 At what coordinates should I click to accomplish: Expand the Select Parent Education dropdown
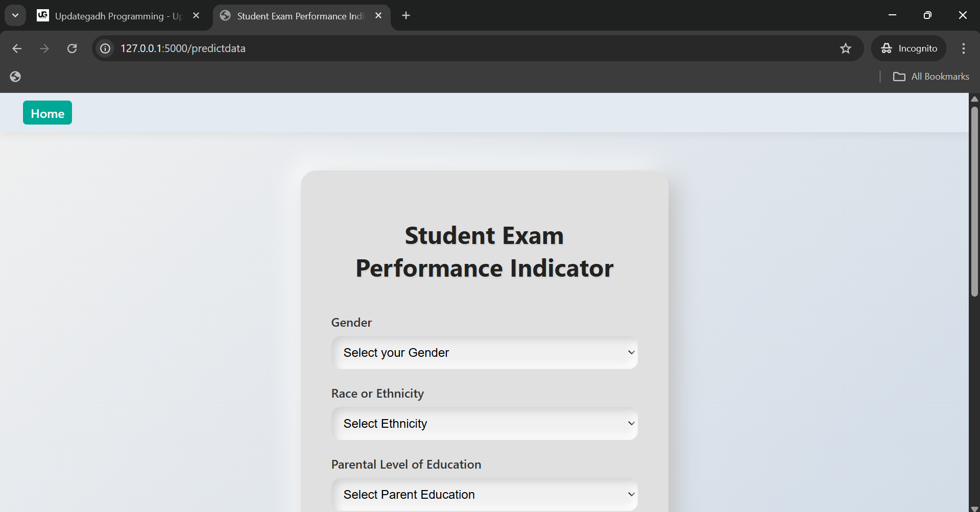point(485,495)
